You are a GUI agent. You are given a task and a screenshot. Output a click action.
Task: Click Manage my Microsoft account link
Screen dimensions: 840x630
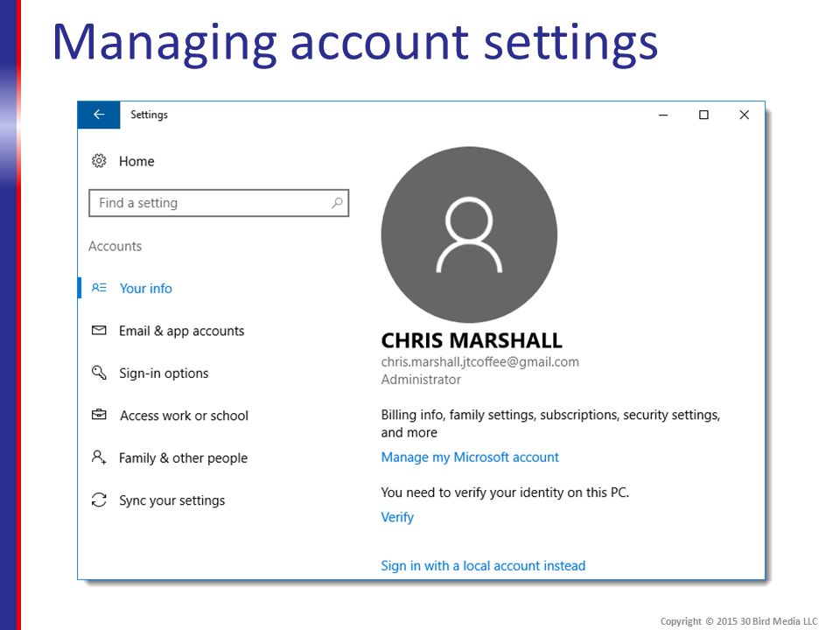(470, 457)
